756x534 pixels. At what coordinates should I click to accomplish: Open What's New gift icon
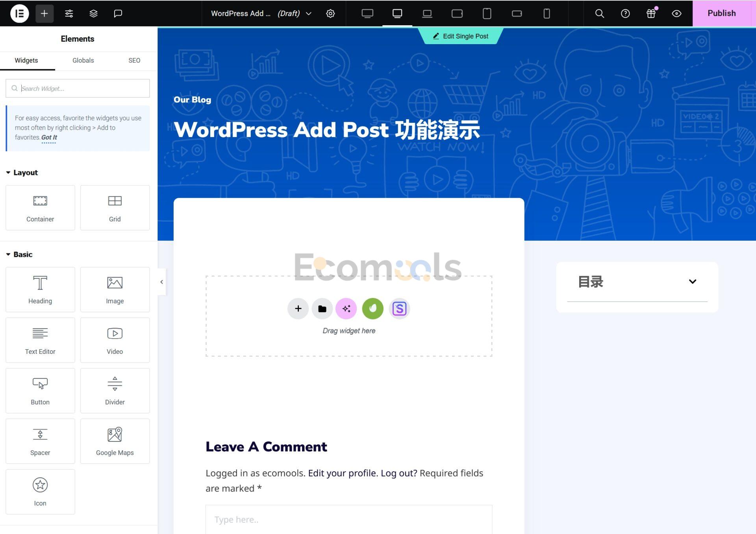point(651,13)
